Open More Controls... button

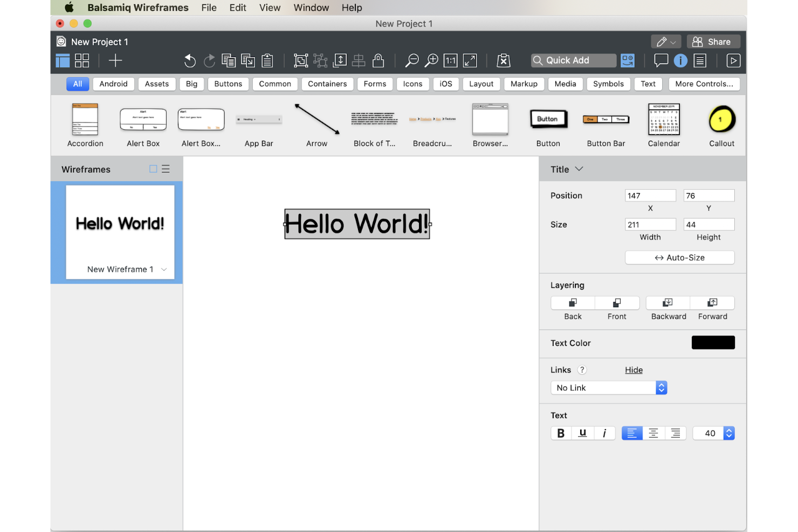(704, 84)
